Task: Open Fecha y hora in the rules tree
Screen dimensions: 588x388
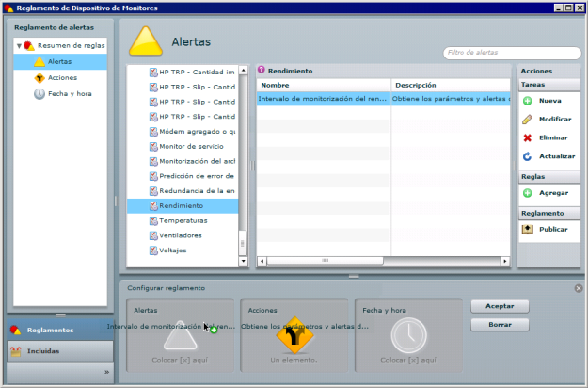Action: tap(68, 93)
